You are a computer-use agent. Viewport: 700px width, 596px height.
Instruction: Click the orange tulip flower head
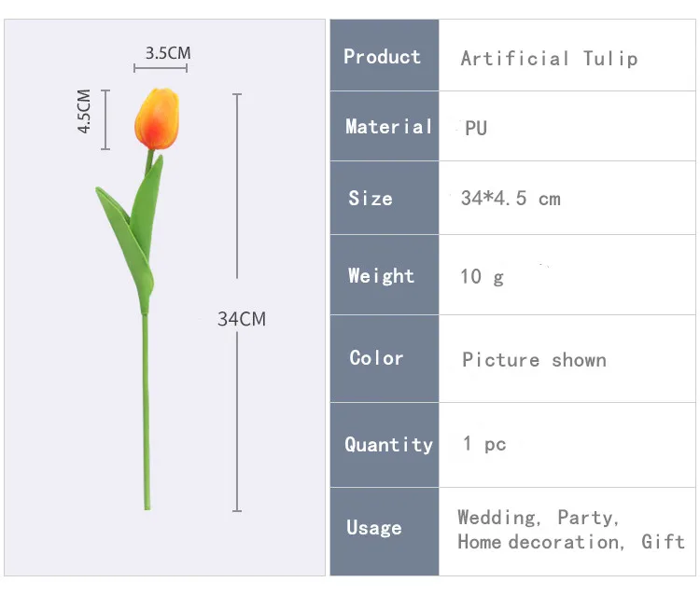[156, 118]
